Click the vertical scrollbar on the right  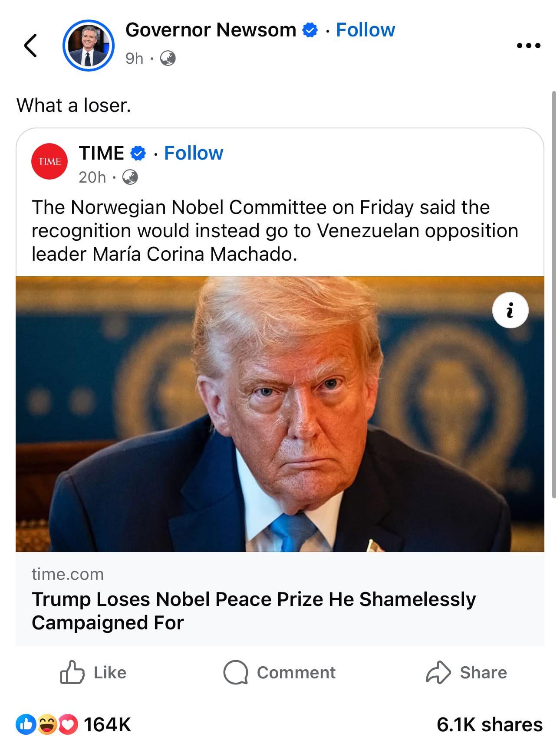[553, 295]
